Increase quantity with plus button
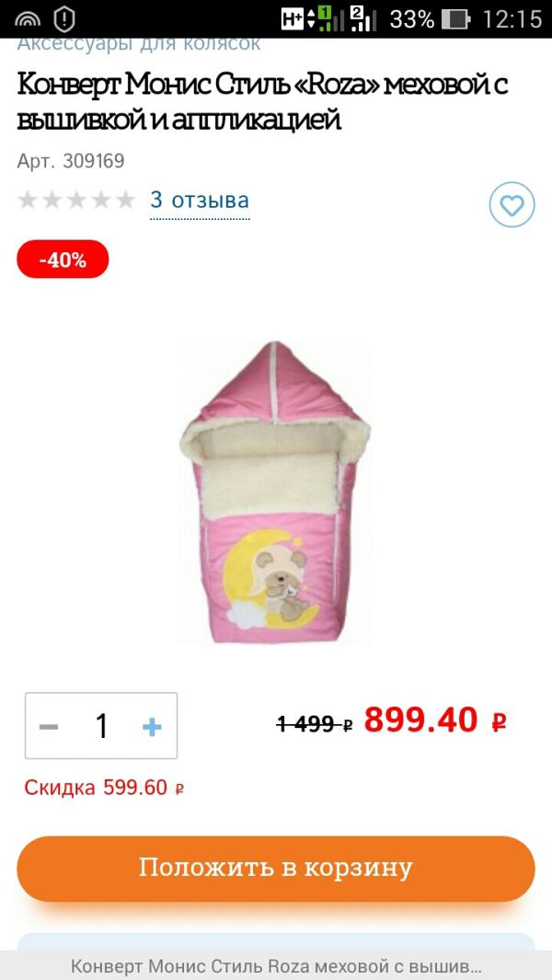This screenshot has width=552, height=980. (x=152, y=726)
